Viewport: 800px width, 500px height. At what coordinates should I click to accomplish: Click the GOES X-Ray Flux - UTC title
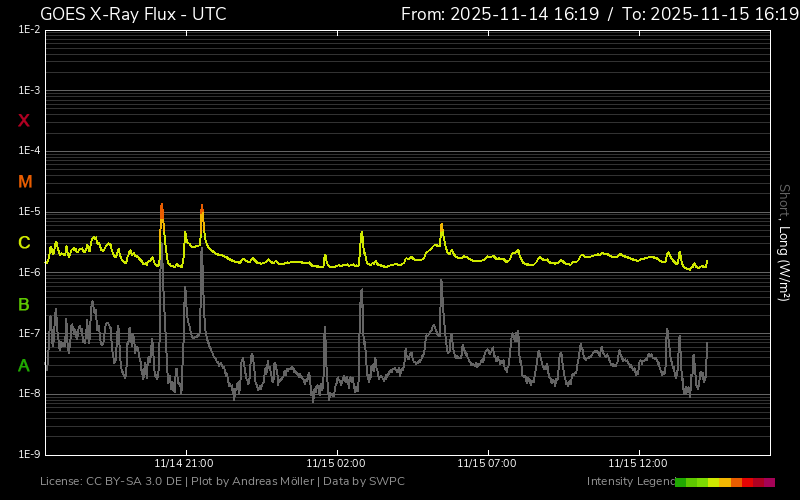133,14
